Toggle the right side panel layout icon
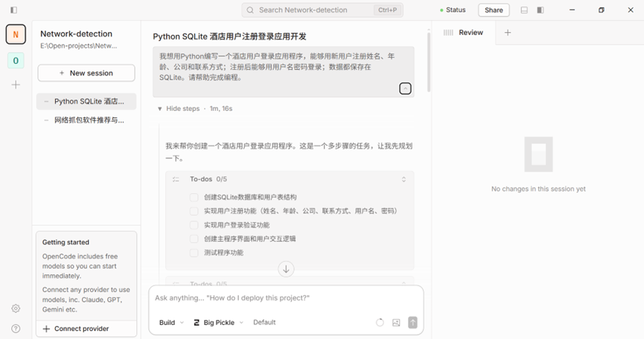Screen dimensions: 644x339 coord(540,10)
